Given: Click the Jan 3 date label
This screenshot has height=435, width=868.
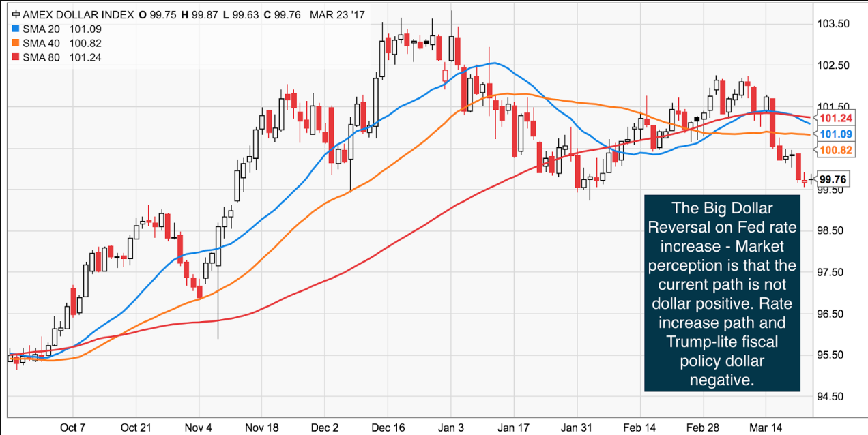Looking at the screenshot, I should click(450, 427).
